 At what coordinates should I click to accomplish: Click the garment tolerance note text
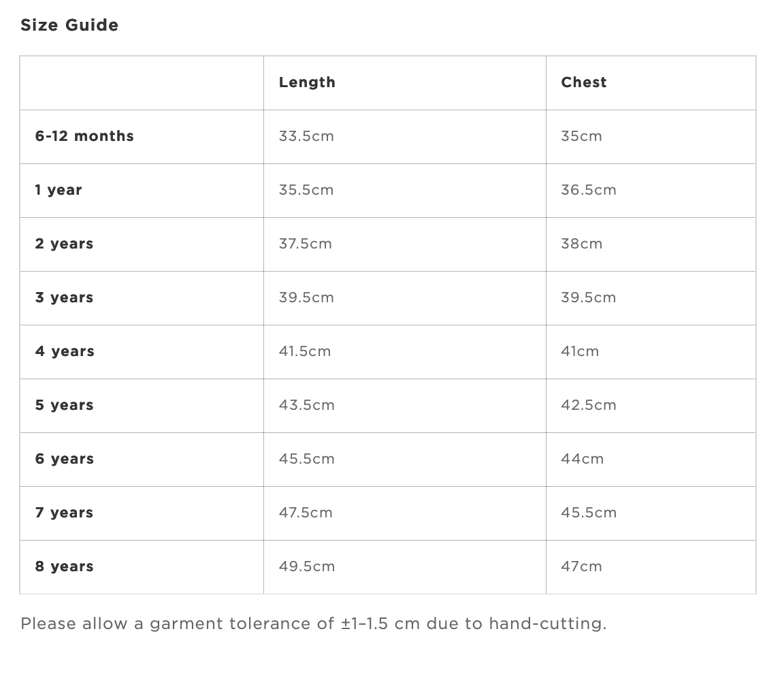[x=314, y=624]
